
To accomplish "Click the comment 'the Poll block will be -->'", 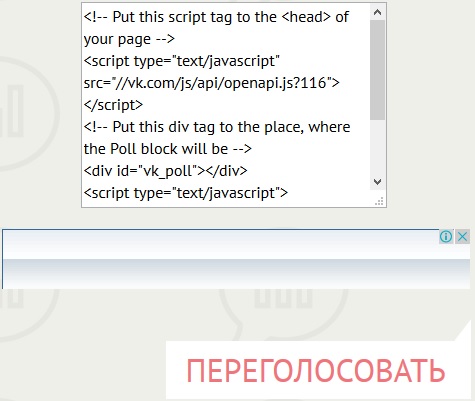I will (168, 149).
